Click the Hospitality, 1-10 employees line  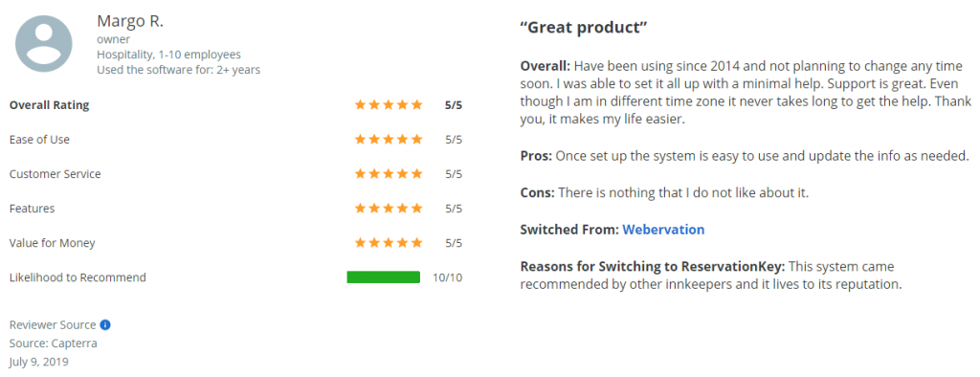[x=168, y=55]
